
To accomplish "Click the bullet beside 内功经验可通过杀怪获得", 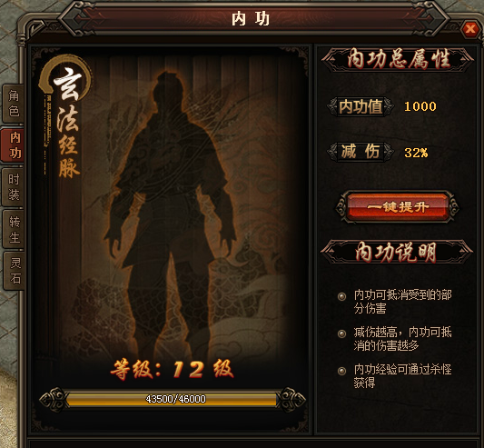I will (341, 371).
